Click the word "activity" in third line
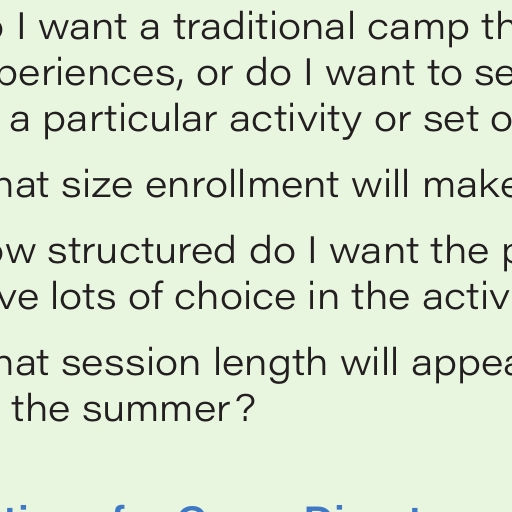The height and width of the screenshot is (512, 512). (x=296, y=121)
